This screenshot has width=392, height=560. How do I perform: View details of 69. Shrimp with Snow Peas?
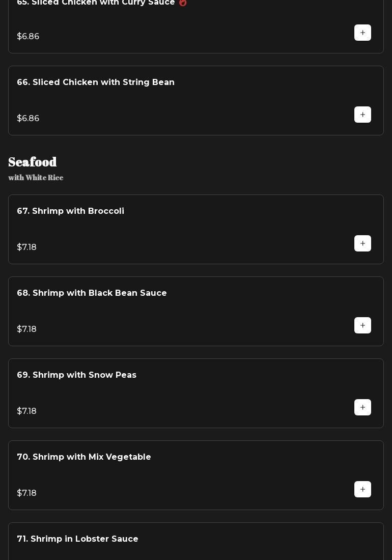(x=76, y=375)
